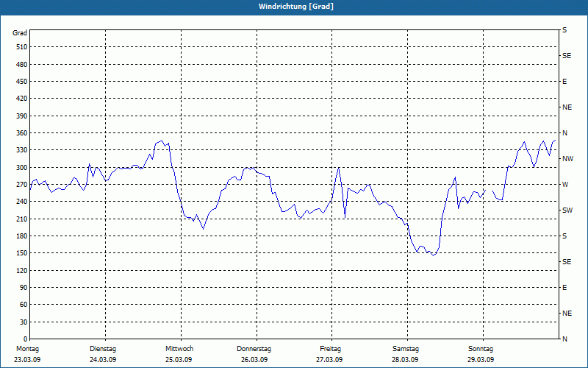The image size is (588, 368).
Task: Click the 90 degree axis label
Action: 24,287
